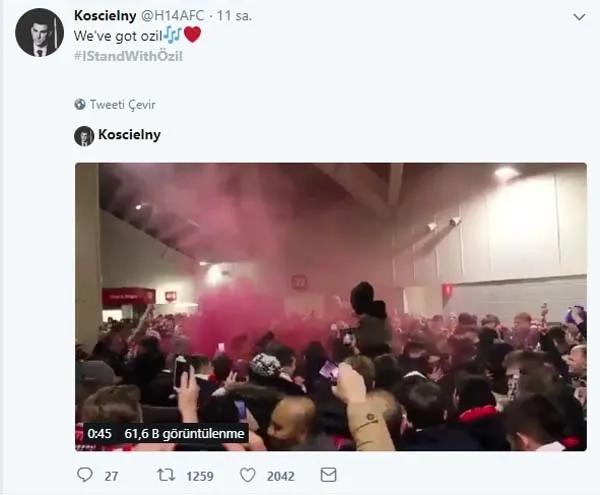This screenshot has height=495, width=600.
Task: Play the embedded video thumbnail
Action: click(331, 307)
